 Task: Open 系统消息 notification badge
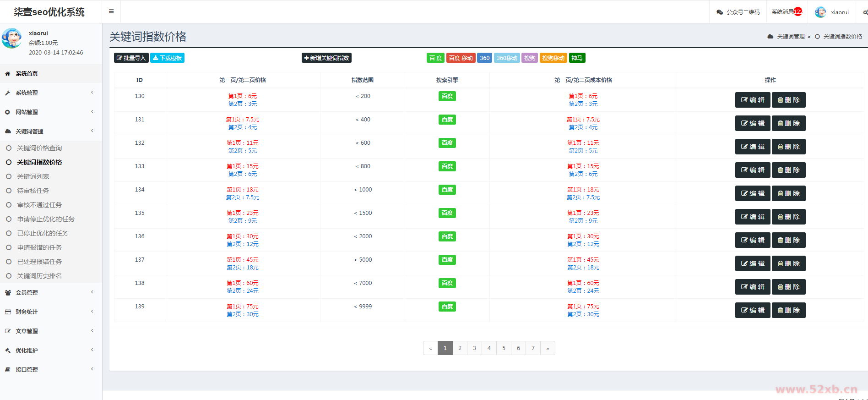point(797,12)
